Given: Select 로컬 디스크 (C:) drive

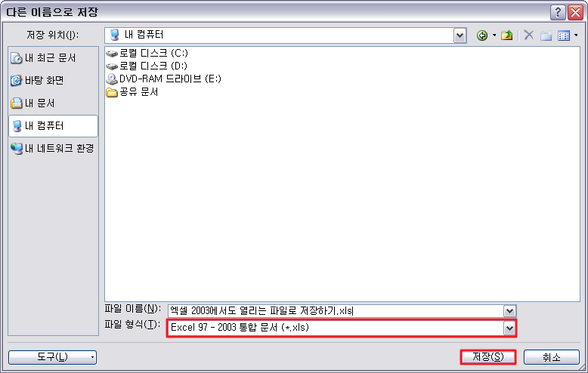Looking at the screenshot, I should point(147,53).
